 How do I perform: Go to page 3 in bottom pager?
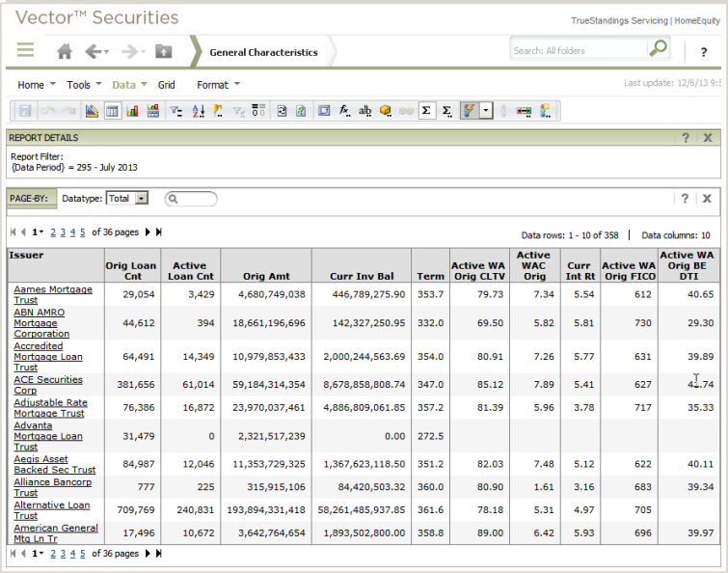pyautogui.click(x=63, y=554)
